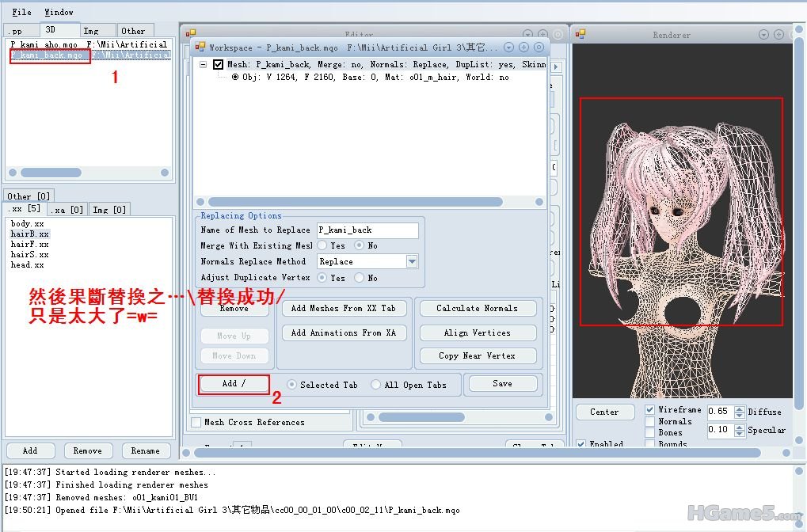Screen dimensions: 807x532
Task: Click left arrow of main bottom scrollbar
Action: [186, 453]
